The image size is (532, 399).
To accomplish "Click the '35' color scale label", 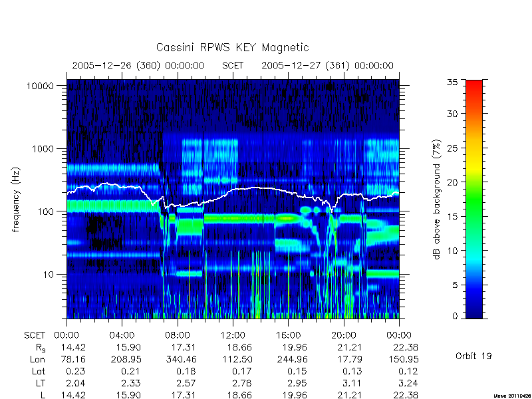I will click(452, 82).
